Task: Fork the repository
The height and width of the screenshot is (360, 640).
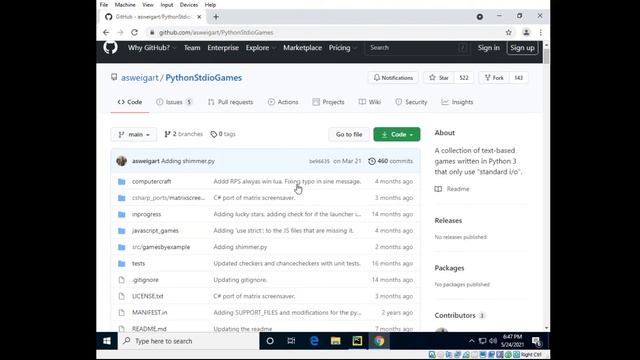Action: tap(494, 78)
